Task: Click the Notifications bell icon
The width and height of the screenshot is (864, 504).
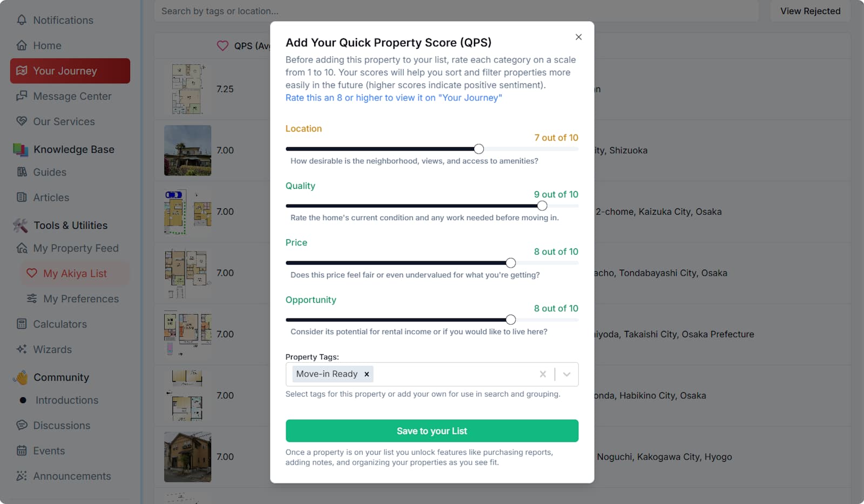Action: point(22,20)
